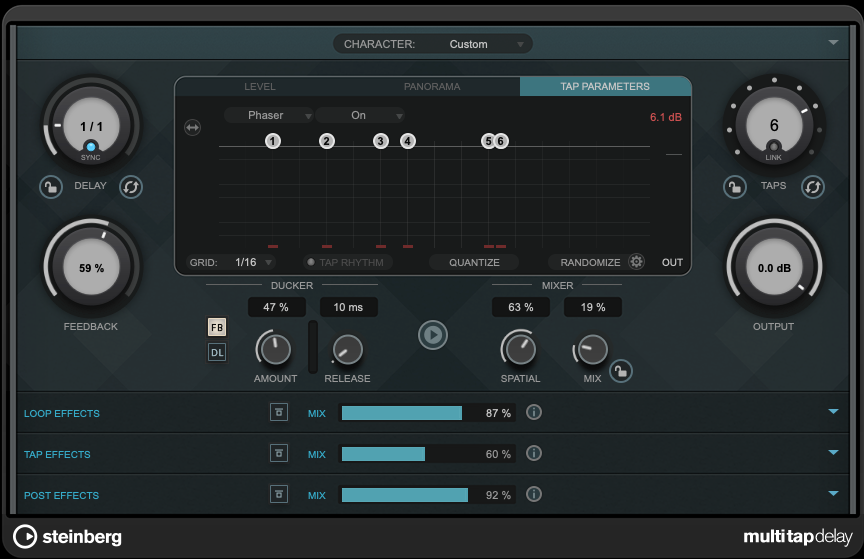This screenshot has height=559, width=864.
Task: Click the 19 % mix value field
Action: click(593, 307)
